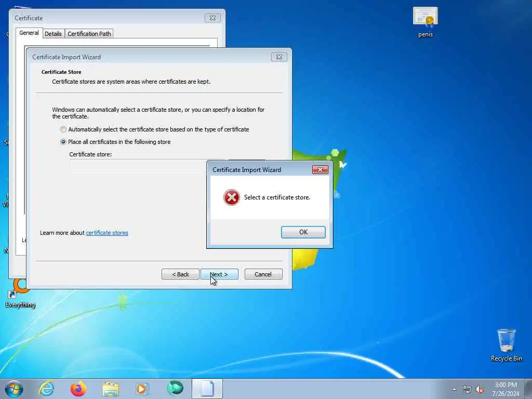Launch Internet Explorer from taskbar
The height and width of the screenshot is (399, 532).
click(x=46, y=389)
